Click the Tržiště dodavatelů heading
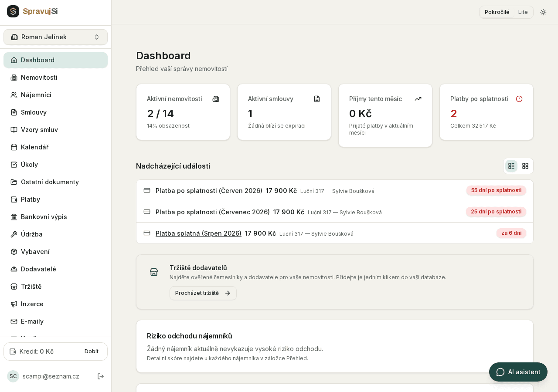Screen dimensions: 558x392 (198, 268)
